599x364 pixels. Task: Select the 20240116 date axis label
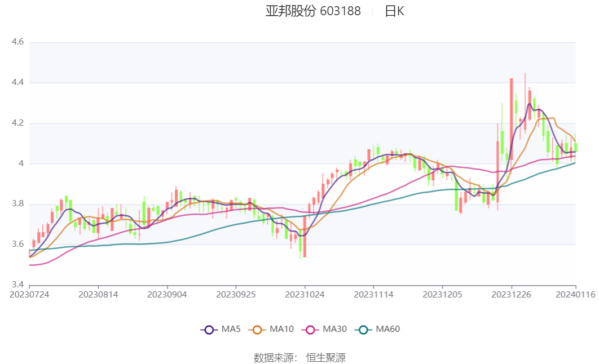click(x=575, y=295)
